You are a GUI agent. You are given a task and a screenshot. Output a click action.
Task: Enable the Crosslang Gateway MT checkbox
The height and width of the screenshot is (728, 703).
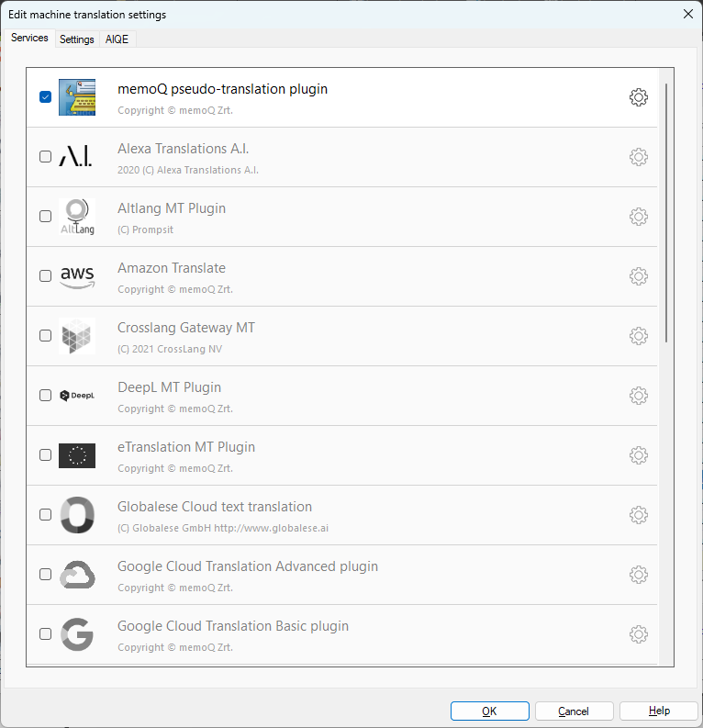point(46,336)
